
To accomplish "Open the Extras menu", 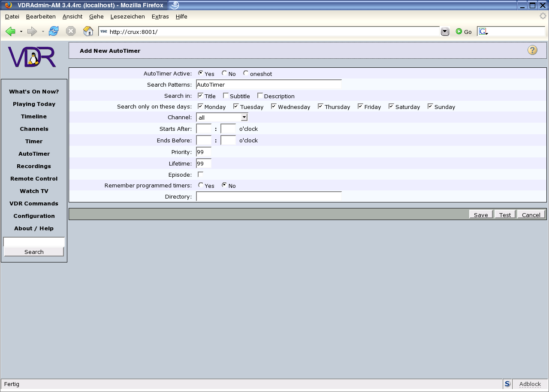I will pos(160,16).
